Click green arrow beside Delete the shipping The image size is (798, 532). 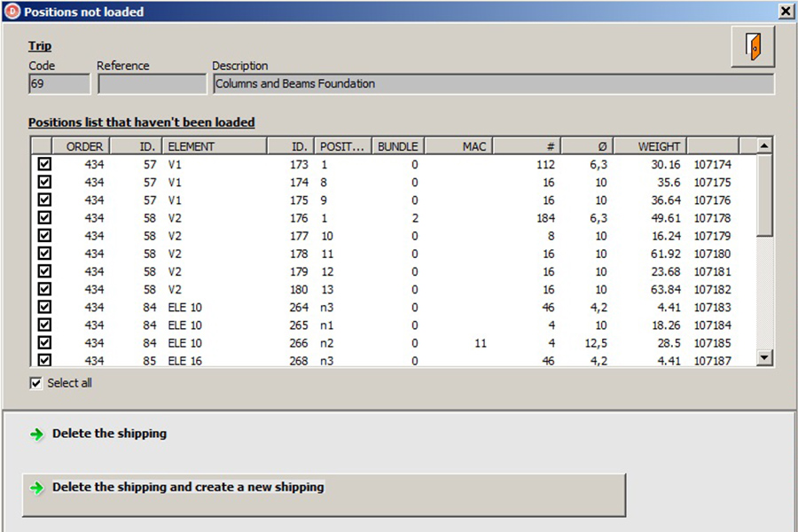coord(36,434)
